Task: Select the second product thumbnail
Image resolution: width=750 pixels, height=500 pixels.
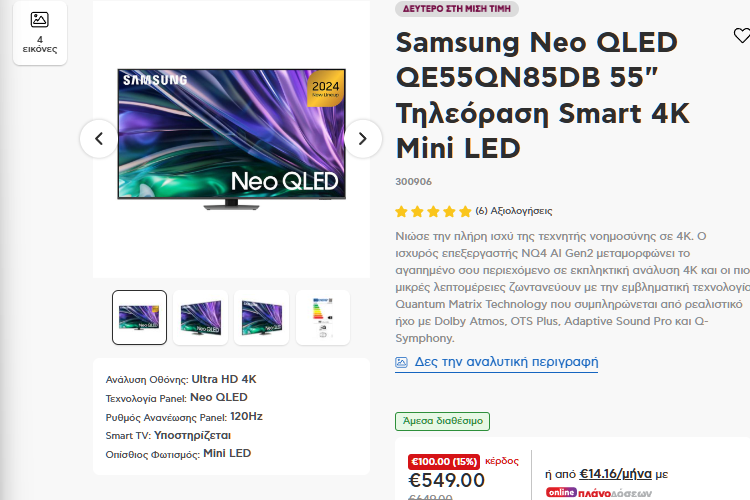Action: click(201, 317)
